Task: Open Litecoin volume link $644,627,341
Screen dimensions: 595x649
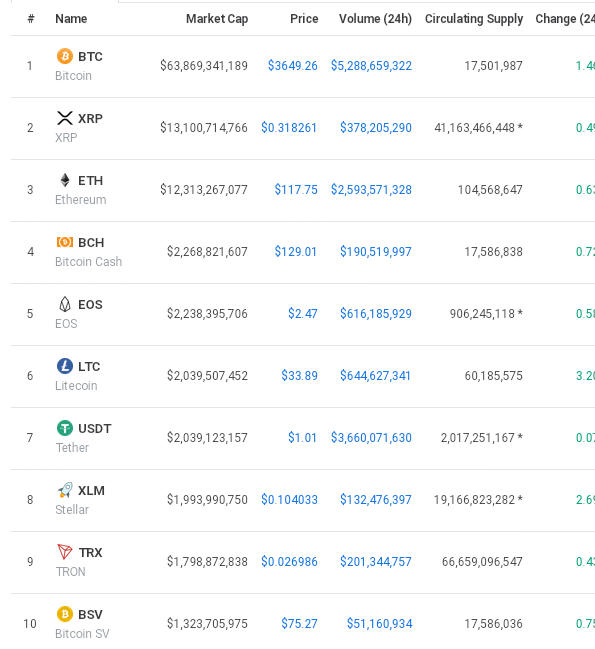Action: pos(375,375)
